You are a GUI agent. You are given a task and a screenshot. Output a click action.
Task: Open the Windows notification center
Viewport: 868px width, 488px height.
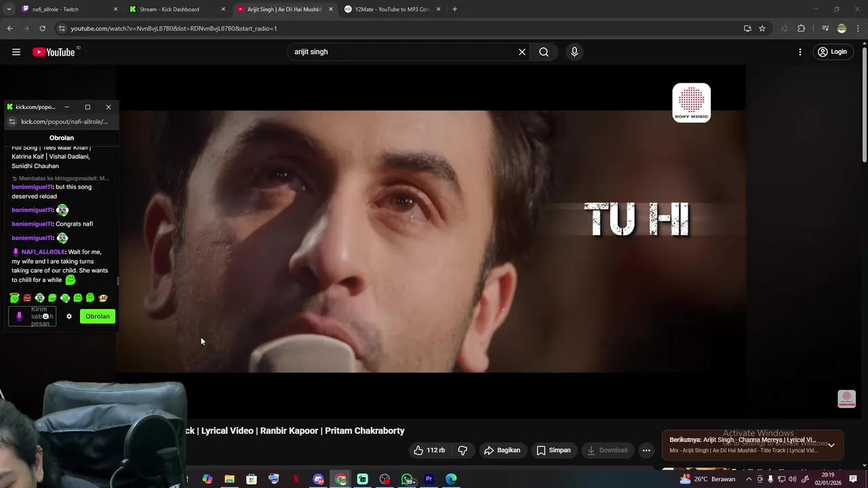(x=853, y=479)
